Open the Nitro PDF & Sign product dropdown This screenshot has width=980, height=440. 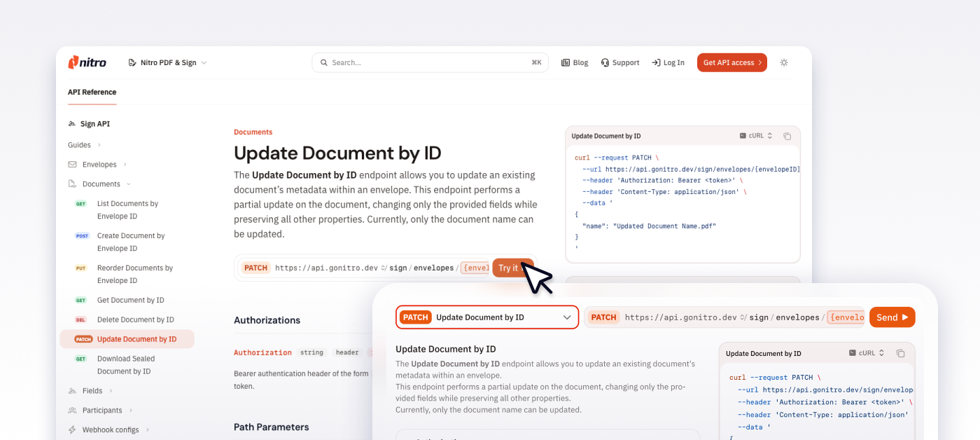click(x=168, y=62)
